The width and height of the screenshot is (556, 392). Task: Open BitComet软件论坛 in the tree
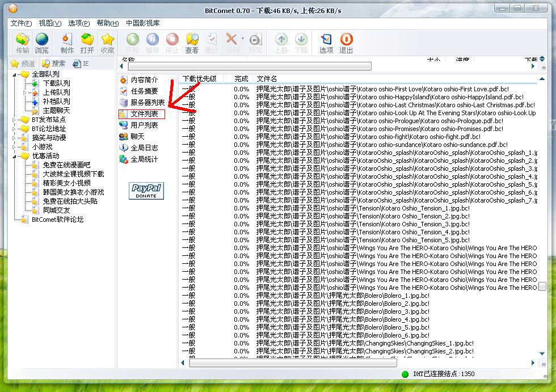point(57,220)
